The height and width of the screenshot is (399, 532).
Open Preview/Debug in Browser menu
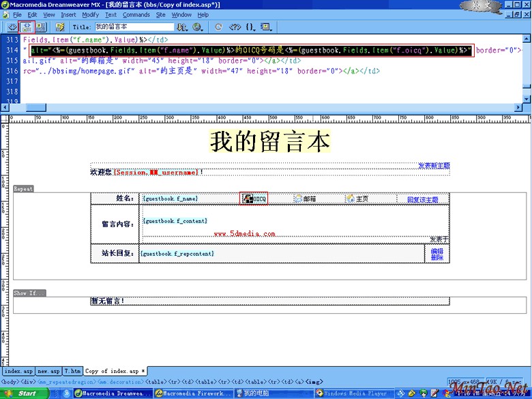pos(198,27)
